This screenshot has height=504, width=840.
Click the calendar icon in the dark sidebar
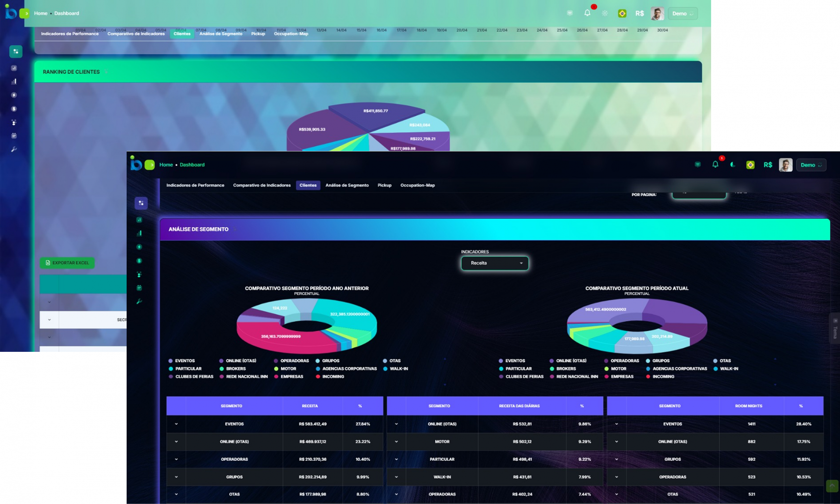pos(139,288)
